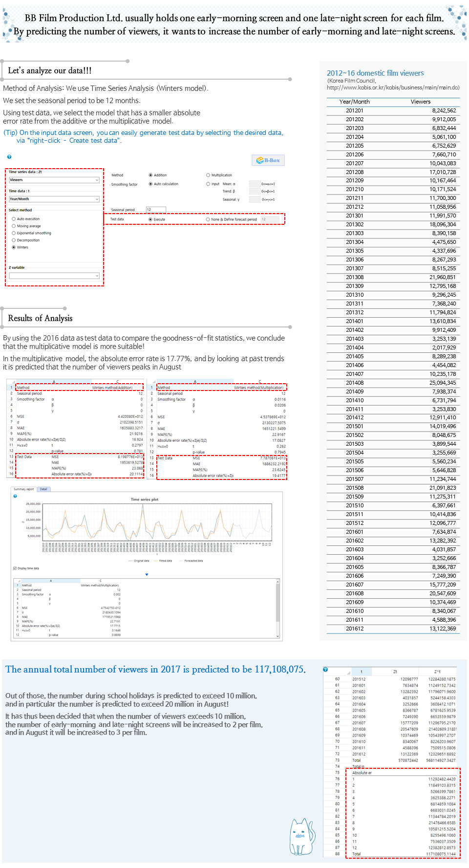Click the Original data legend entry
469x868 pixels.
[139, 561]
